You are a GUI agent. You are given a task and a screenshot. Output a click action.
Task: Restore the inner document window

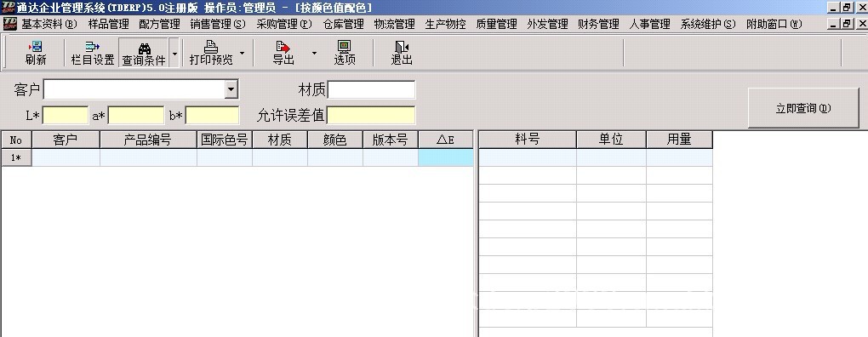click(x=848, y=24)
